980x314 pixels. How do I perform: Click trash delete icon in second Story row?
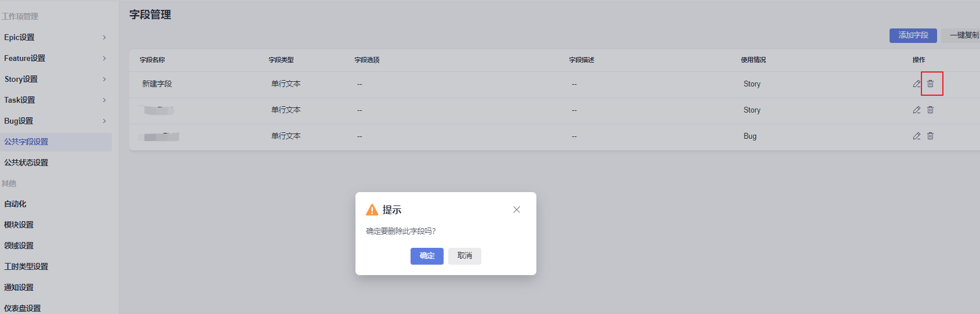point(930,110)
